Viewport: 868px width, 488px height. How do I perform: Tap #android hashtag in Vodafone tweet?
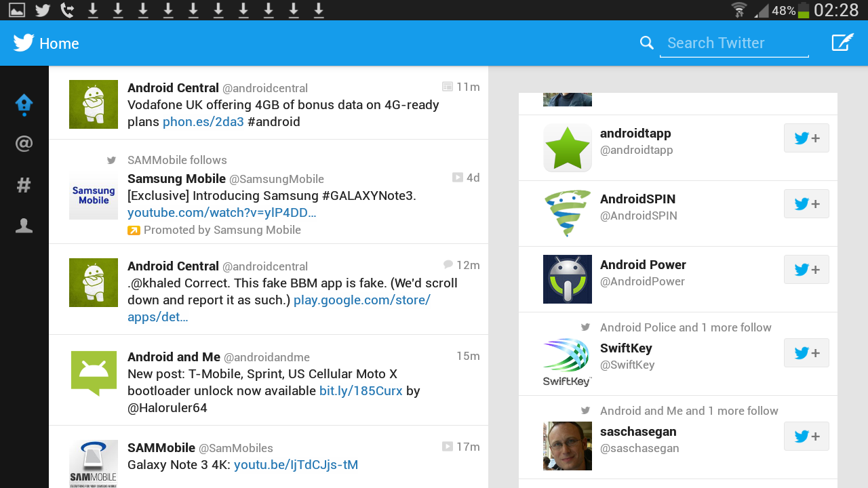274,122
